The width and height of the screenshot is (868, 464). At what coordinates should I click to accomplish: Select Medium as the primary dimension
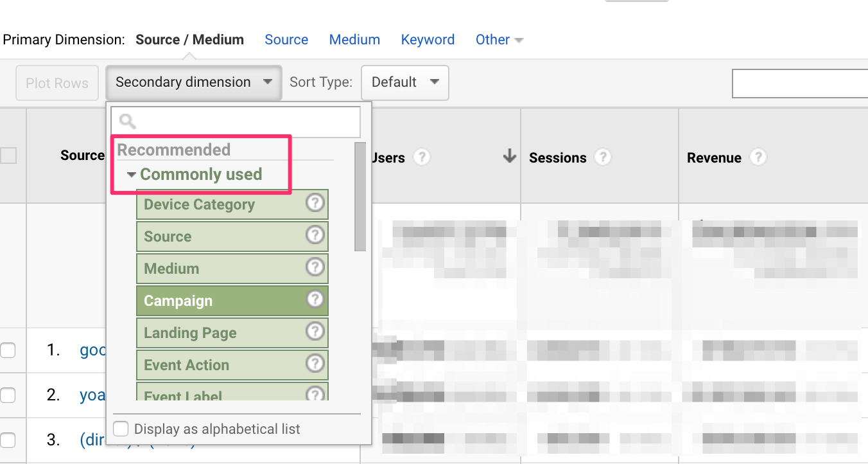pos(354,39)
